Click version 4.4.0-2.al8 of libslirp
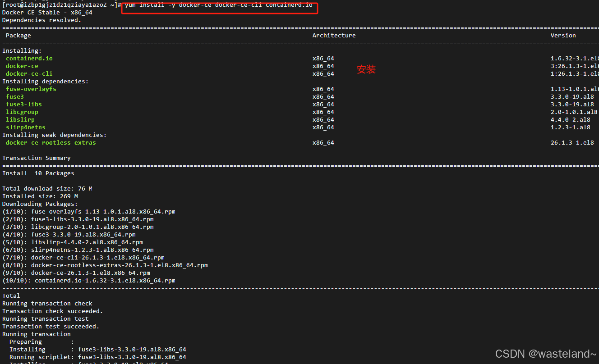This screenshot has height=364, width=599. (x=571, y=120)
